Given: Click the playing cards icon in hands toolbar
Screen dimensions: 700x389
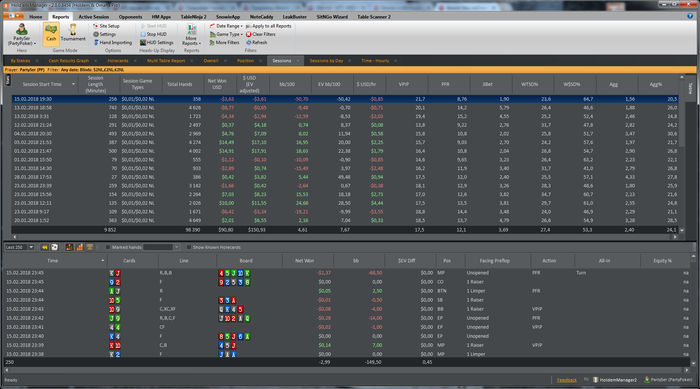Looking at the screenshot, I should tap(54, 247).
